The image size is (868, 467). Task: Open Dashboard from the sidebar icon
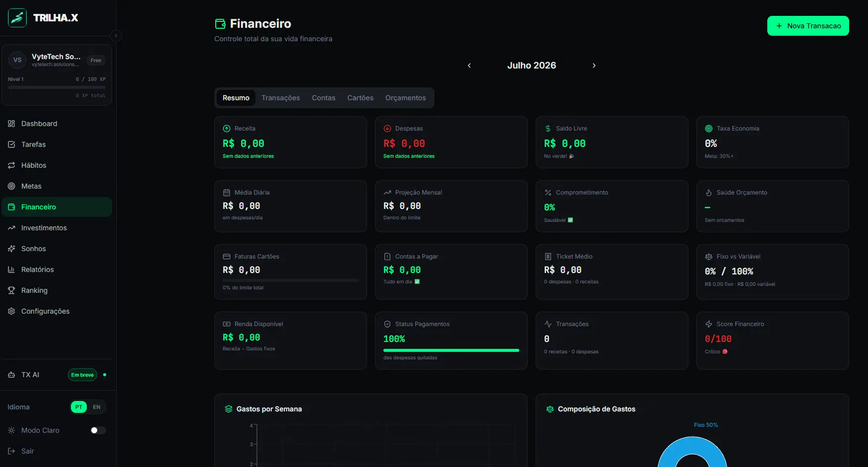[11, 124]
